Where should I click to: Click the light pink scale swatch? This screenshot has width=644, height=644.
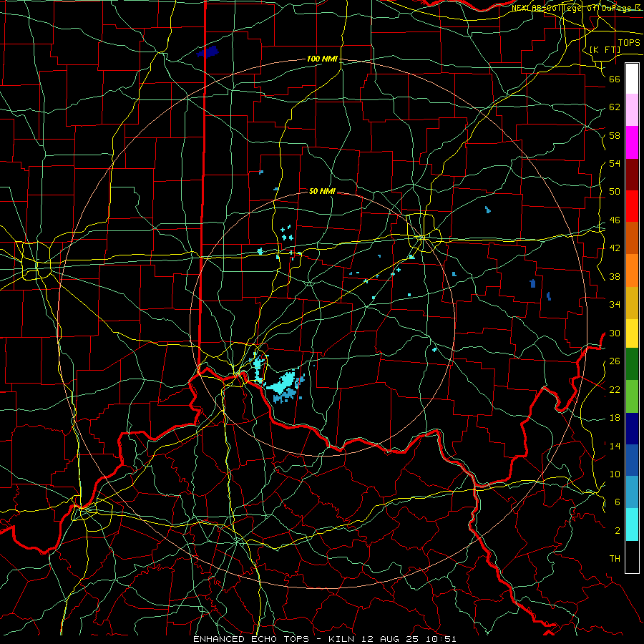(632, 110)
